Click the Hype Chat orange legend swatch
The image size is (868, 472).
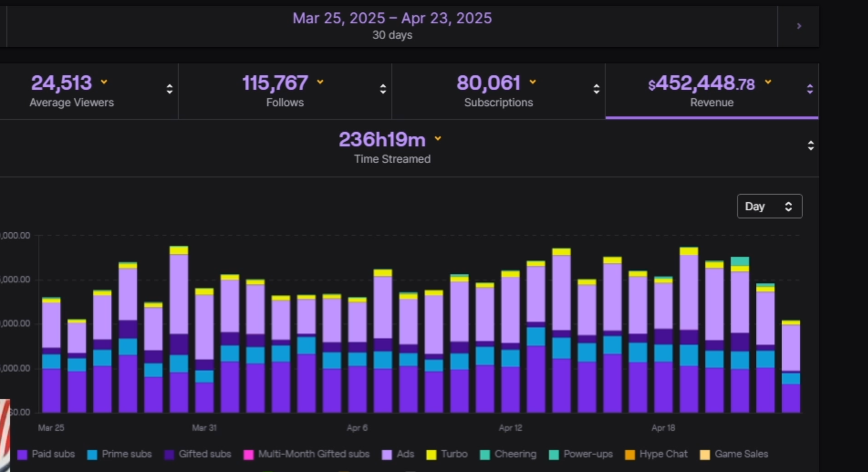(630, 455)
